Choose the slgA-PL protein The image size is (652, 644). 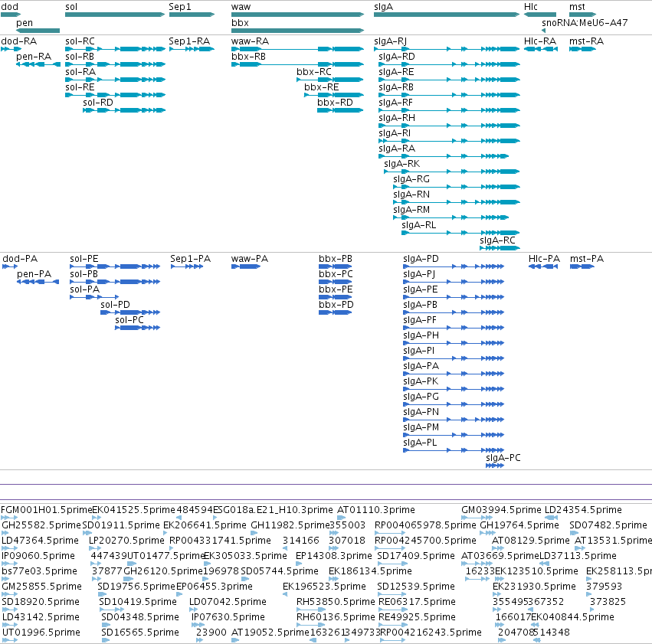pos(454,450)
